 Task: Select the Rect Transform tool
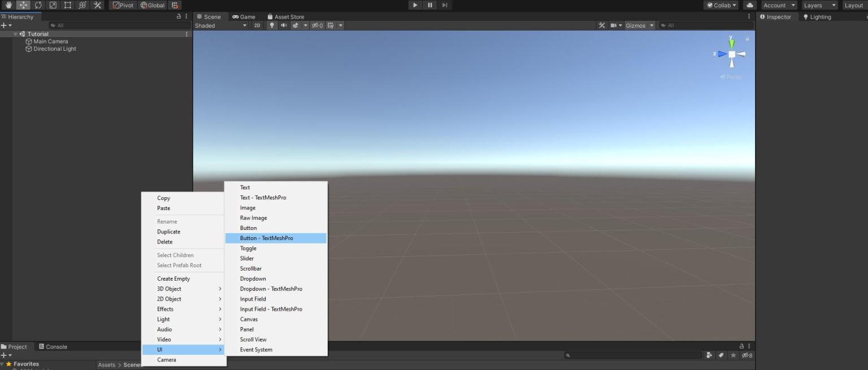pyautogui.click(x=67, y=5)
